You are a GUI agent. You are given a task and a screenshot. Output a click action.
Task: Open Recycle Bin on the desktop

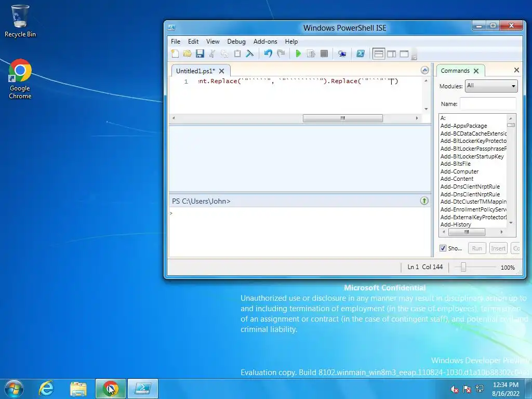(20, 20)
